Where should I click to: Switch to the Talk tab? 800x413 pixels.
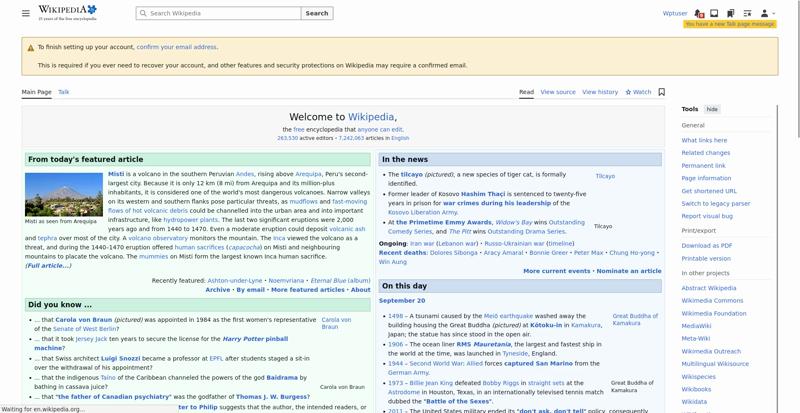(63, 92)
